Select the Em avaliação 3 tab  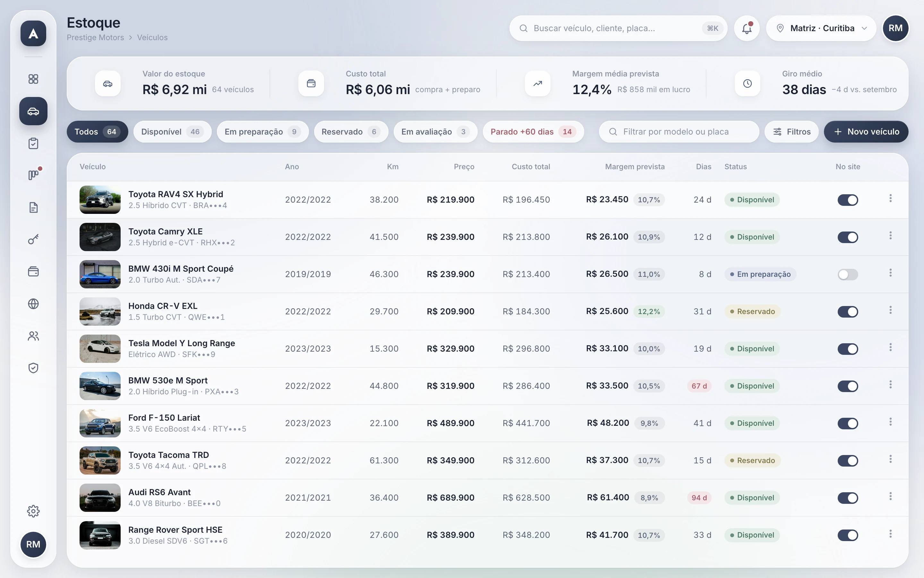[435, 132]
